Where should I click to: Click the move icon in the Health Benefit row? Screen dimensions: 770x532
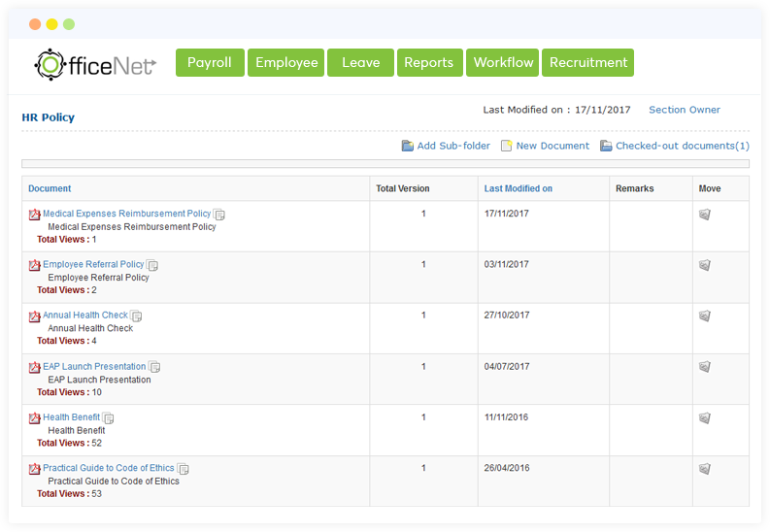[705, 417]
